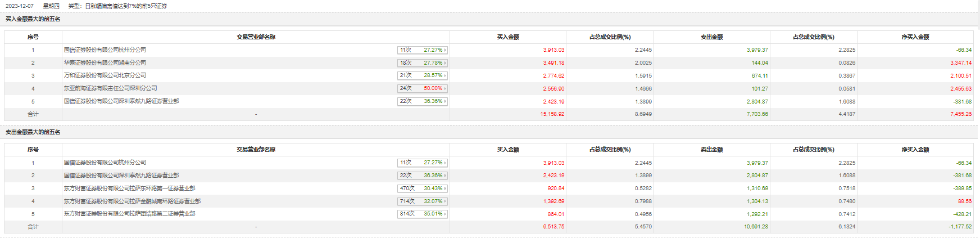This screenshot has width=980, height=238.
Task: Click 交易营业部名称 header in top-sellers table
Action: pos(256,150)
